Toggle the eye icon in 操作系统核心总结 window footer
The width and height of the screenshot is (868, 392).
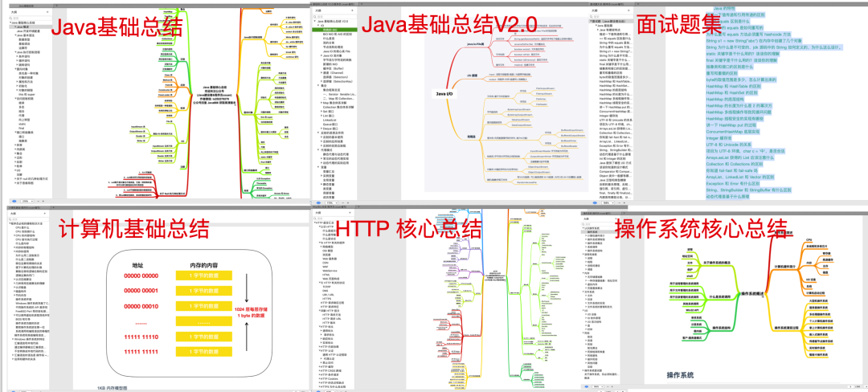coord(586,386)
